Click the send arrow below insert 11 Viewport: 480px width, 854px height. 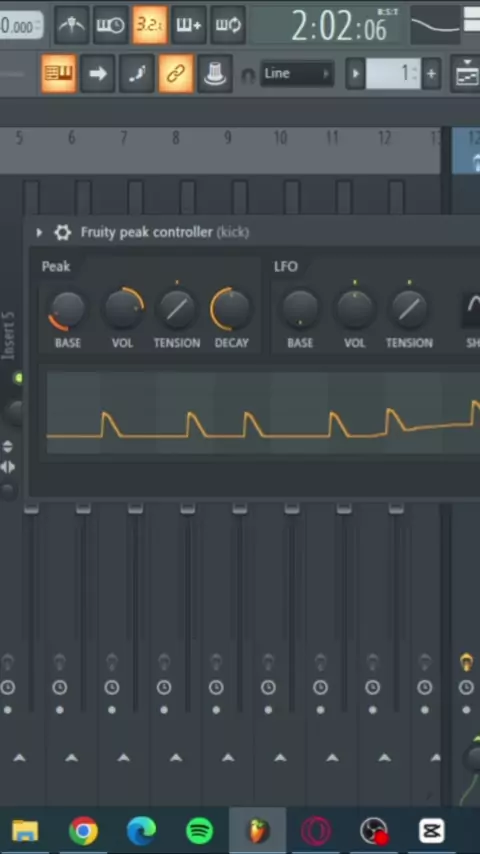[332, 758]
